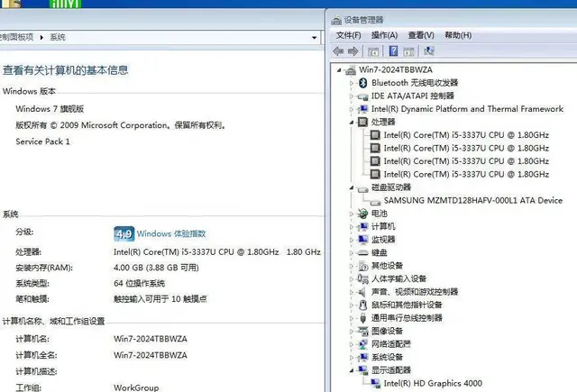The image size is (577, 392).
Task: Click the Service Pack 1 text
Action: pyautogui.click(x=42, y=141)
